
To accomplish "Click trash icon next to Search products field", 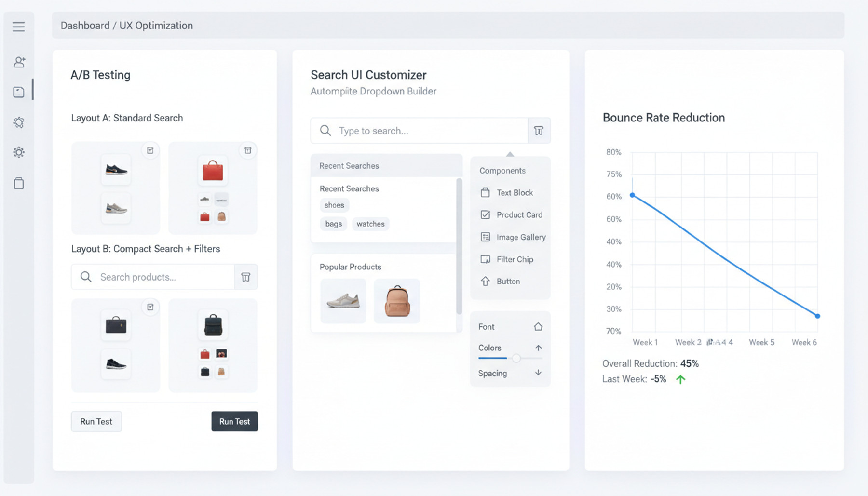I will [x=246, y=277].
